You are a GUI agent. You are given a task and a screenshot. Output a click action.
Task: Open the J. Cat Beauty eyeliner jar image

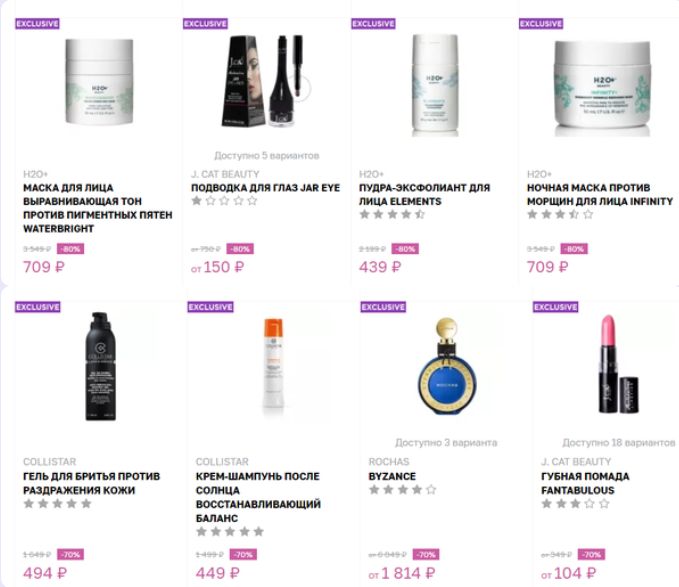265,81
